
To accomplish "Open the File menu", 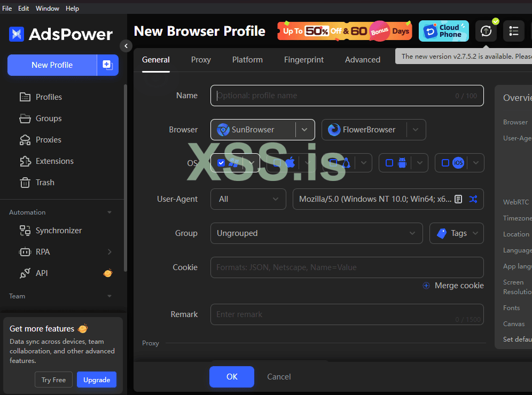I will pyautogui.click(x=7, y=9).
